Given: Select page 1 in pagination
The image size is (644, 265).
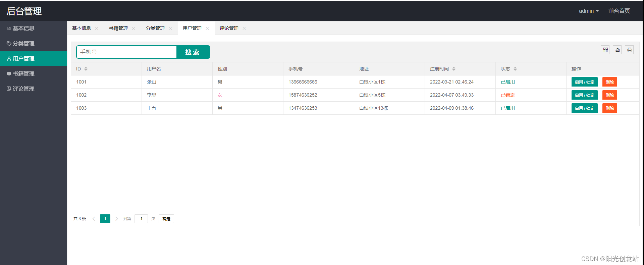Looking at the screenshot, I should pyautogui.click(x=105, y=219).
